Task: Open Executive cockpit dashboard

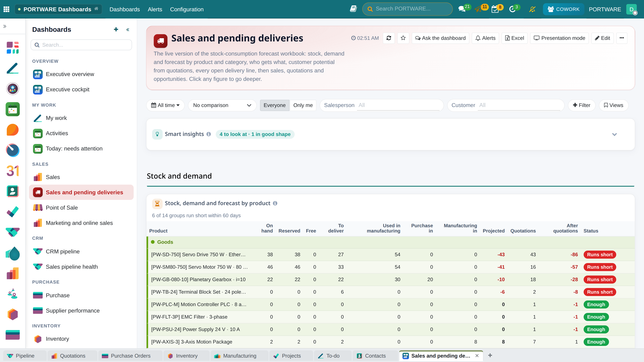Action: [x=81, y=89]
